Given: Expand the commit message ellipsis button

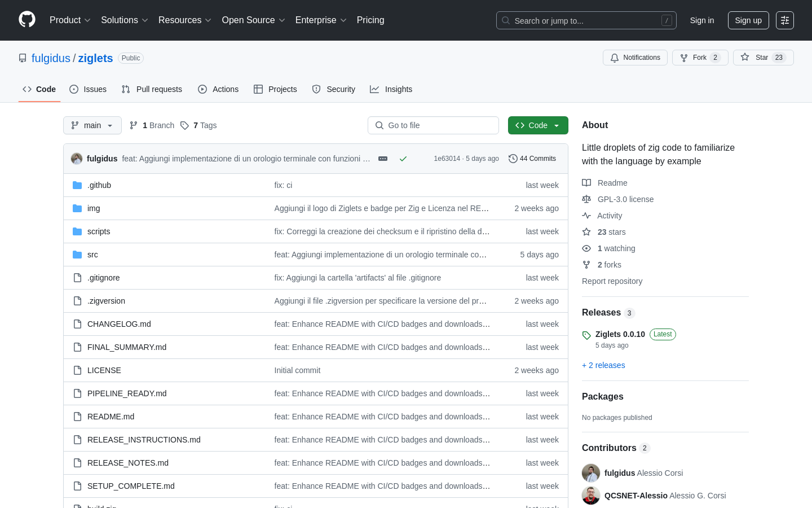Looking at the screenshot, I should coord(383,159).
